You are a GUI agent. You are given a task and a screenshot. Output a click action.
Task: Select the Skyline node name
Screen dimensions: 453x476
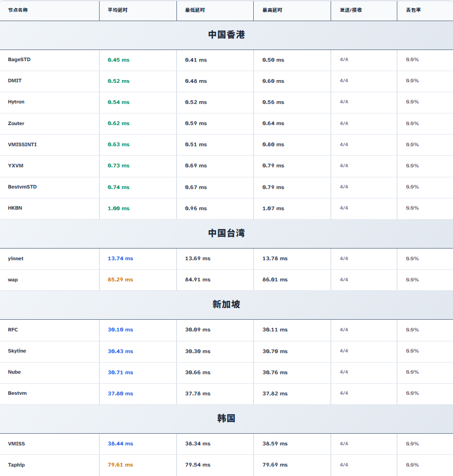17,351
